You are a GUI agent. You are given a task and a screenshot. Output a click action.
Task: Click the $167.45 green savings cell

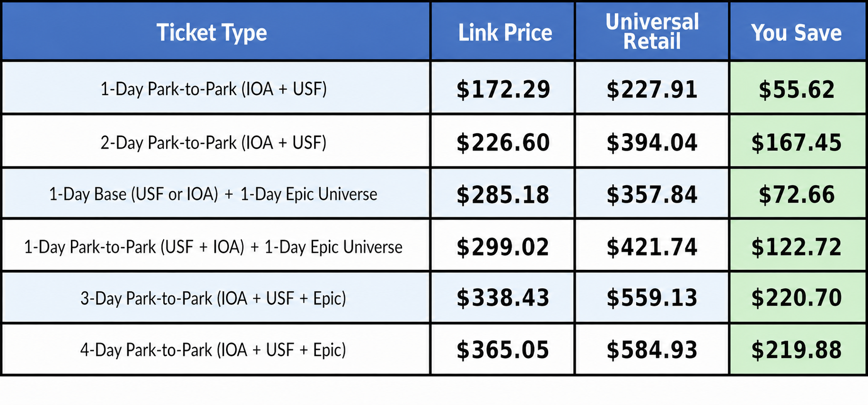point(798,141)
